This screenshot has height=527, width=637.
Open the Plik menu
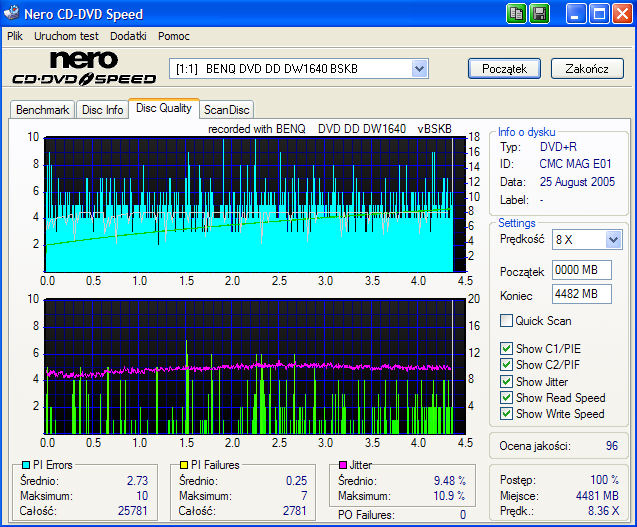click(15, 36)
